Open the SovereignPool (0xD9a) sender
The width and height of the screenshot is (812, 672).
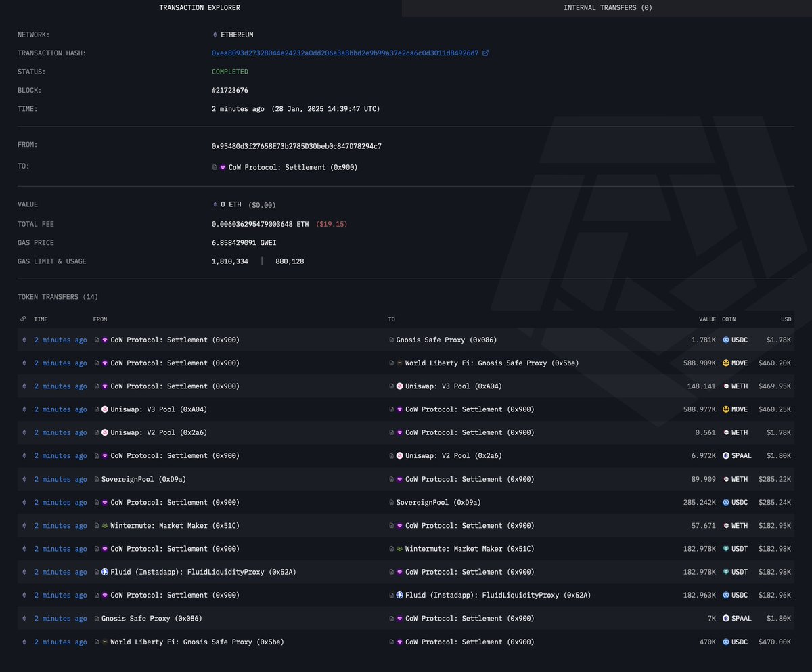click(x=143, y=479)
